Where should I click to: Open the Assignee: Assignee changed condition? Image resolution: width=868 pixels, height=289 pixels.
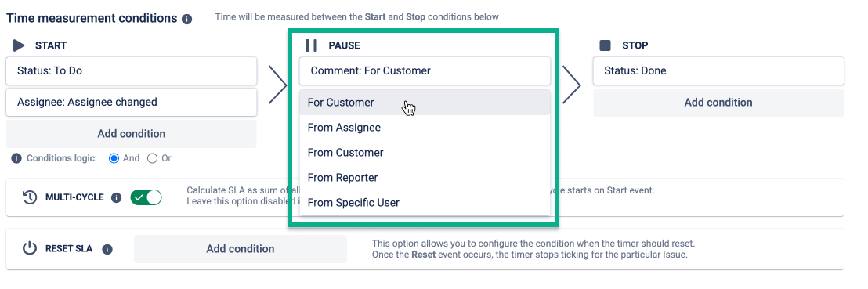(131, 102)
